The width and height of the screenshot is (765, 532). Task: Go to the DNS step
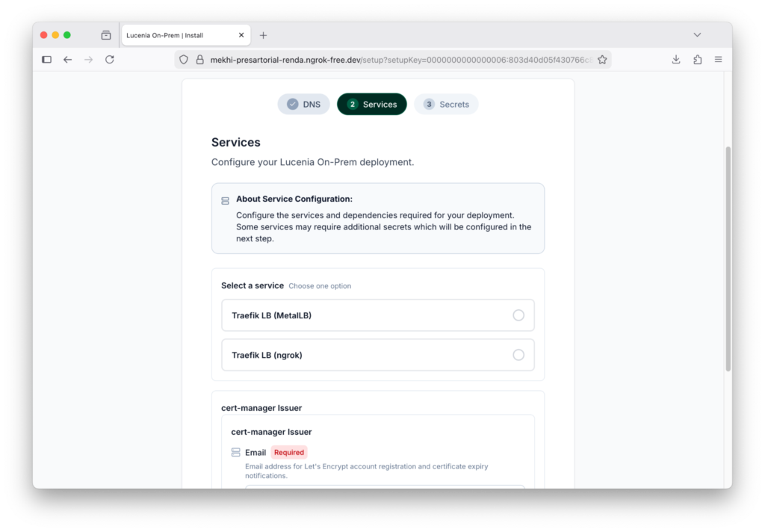click(x=303, y=105)
